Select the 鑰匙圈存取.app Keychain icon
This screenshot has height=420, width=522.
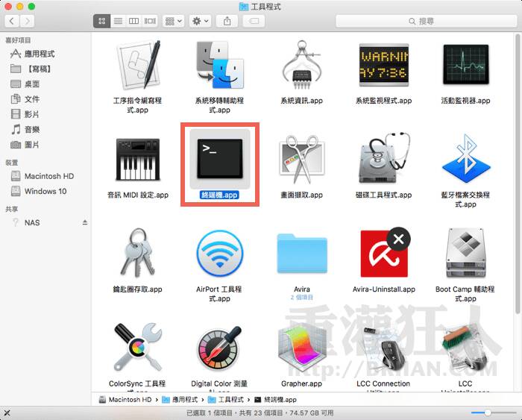coord(137,253)
